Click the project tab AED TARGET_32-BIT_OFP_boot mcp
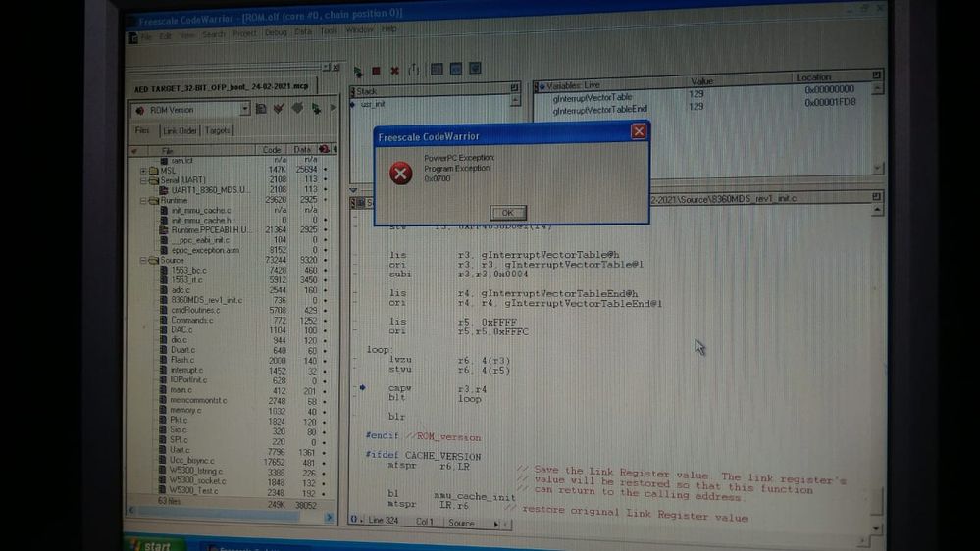 pyautogui.click(x=222, y=86)
